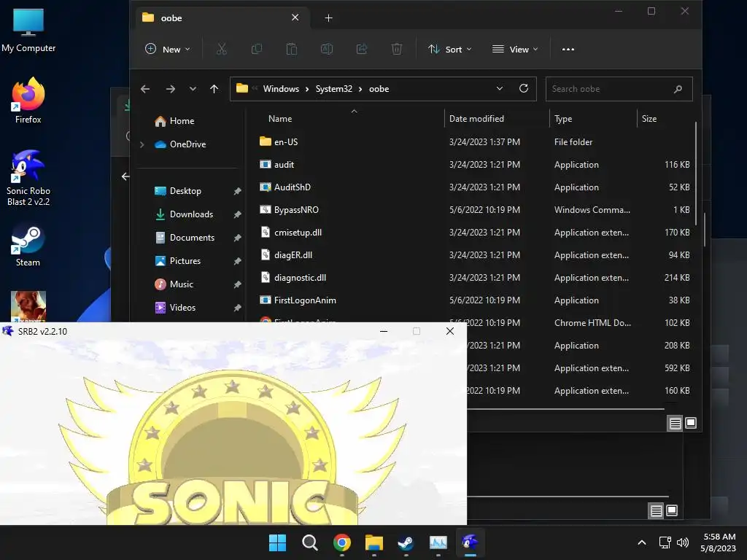Open taskbar Search

point(309,542)
